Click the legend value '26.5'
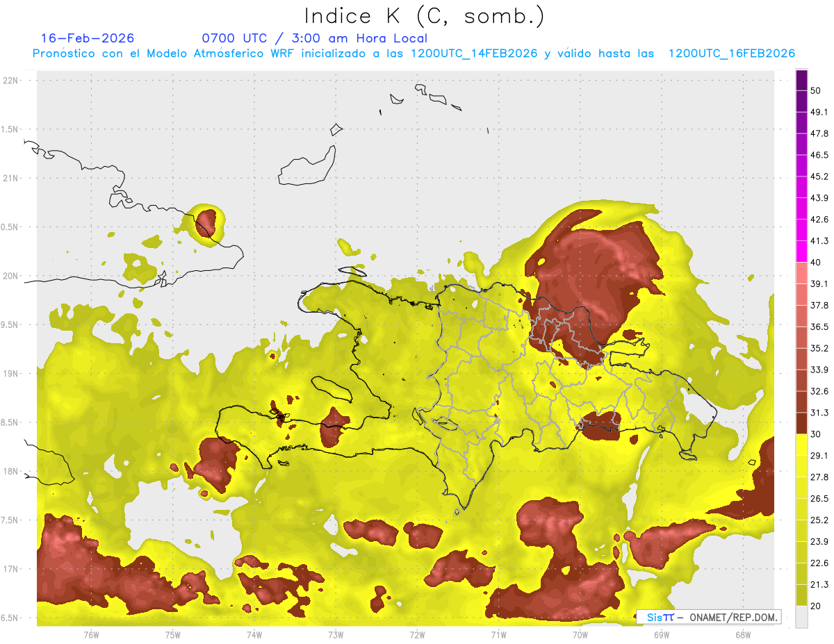Screen dimensions: 834x644 point(819,499)
